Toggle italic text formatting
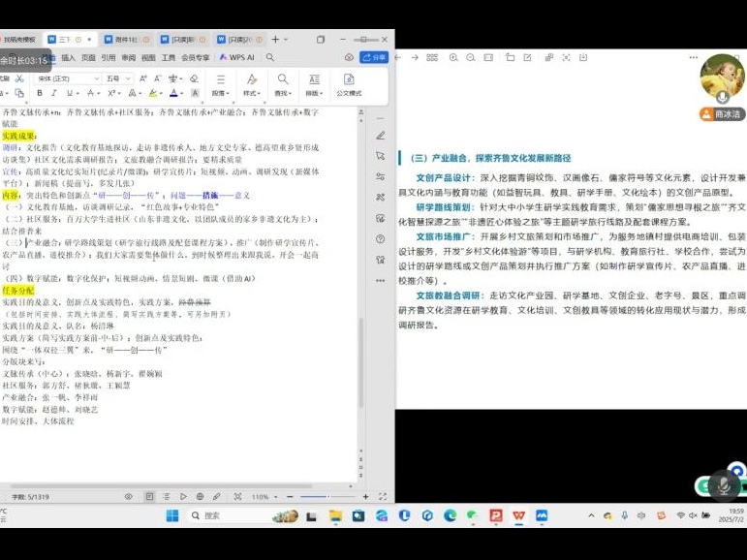The height and width of the screenshot is (560, 747). coord(53,93)
